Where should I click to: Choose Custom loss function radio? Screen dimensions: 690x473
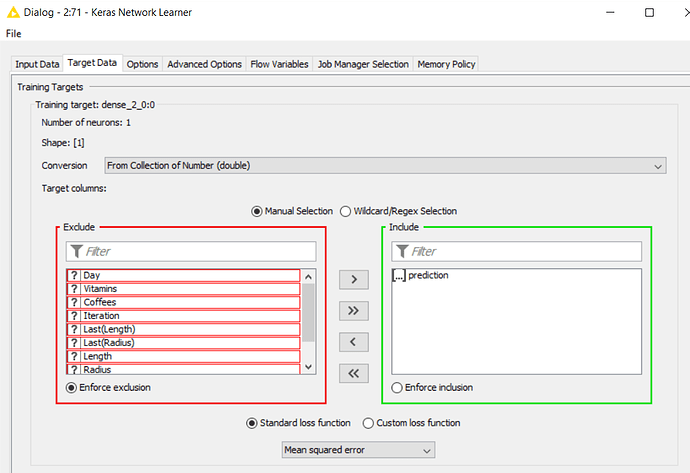pos(368,423)
